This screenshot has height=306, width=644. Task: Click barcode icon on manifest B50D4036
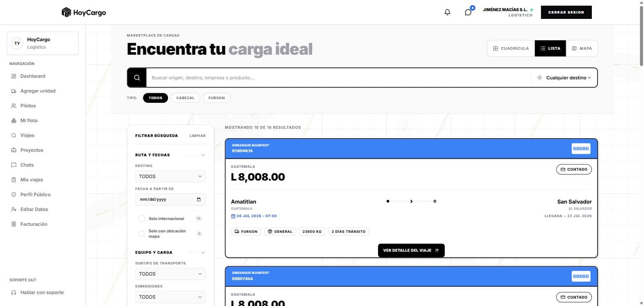[x=581, y=148]
